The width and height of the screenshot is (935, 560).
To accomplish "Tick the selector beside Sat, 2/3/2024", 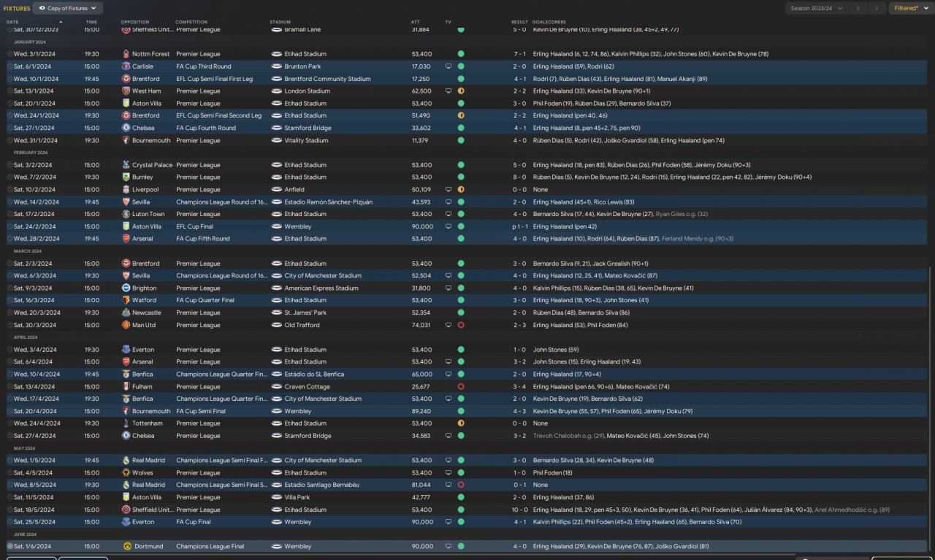I will click(x=9, y=264).
